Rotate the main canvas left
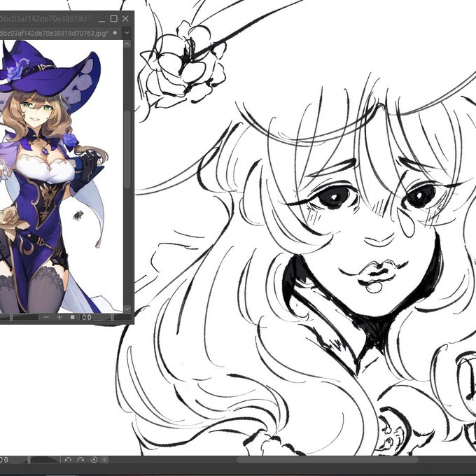Image resolution: width=476 pixels, height=476 pixels. click(68, 460)
